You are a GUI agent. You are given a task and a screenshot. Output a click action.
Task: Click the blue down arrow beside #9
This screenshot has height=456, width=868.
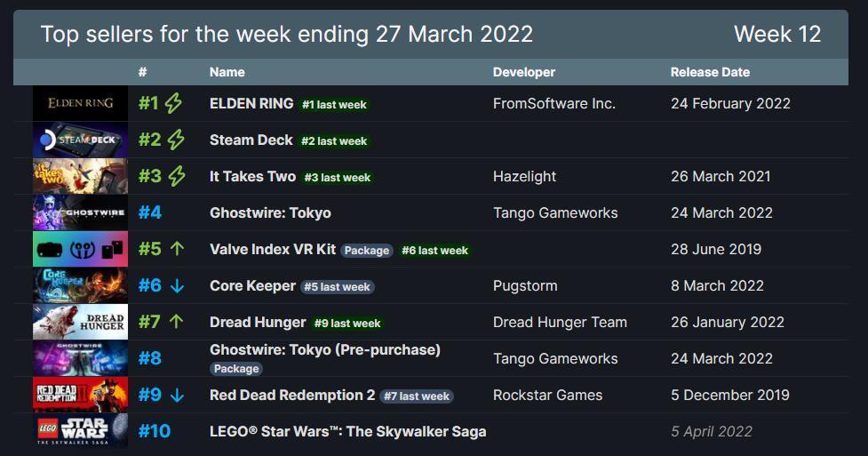tap(177, 395)
